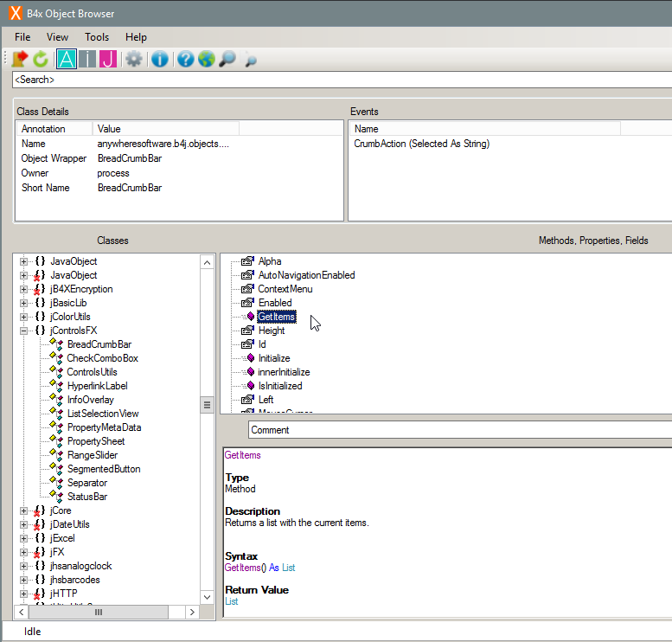The width and height of the screenshot is (672, 642).
Task: Click the List return type link
Action: pyautogui.click(x=232, y=601)
